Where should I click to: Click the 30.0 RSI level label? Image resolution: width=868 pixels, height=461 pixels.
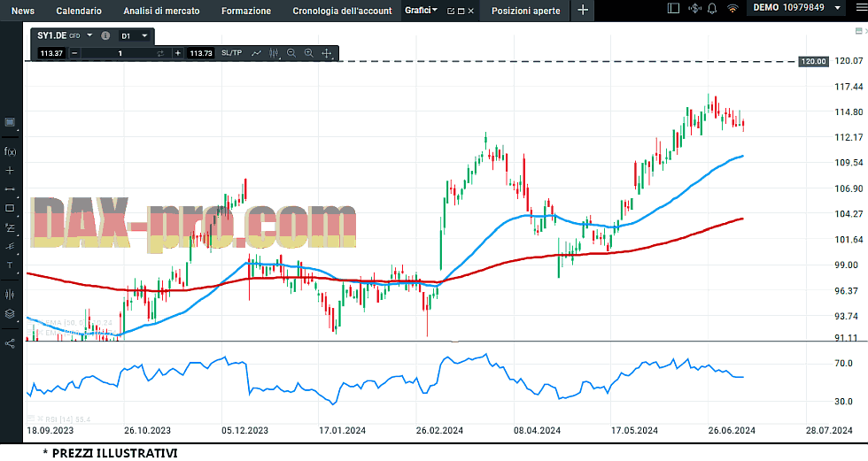(x=843, y=402)
